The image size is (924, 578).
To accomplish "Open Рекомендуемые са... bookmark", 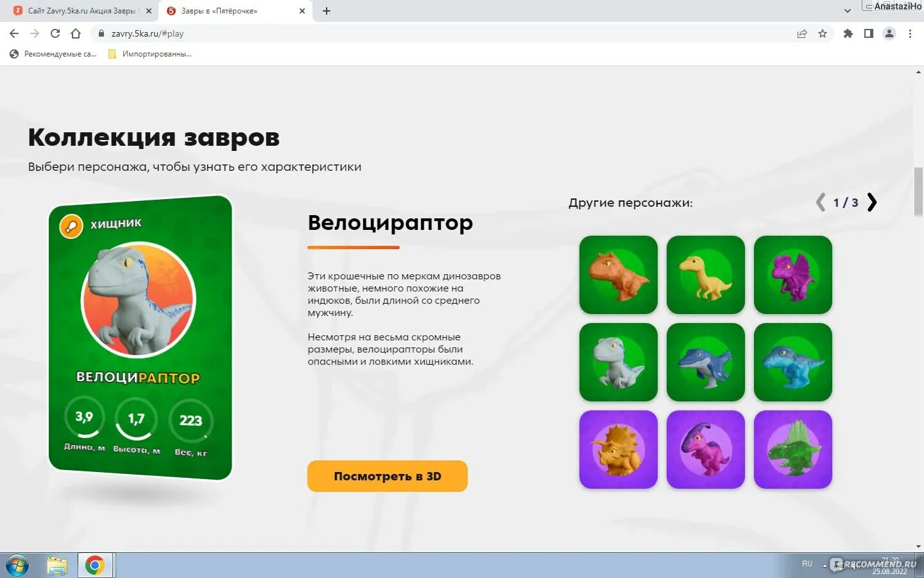I will 54,54.
